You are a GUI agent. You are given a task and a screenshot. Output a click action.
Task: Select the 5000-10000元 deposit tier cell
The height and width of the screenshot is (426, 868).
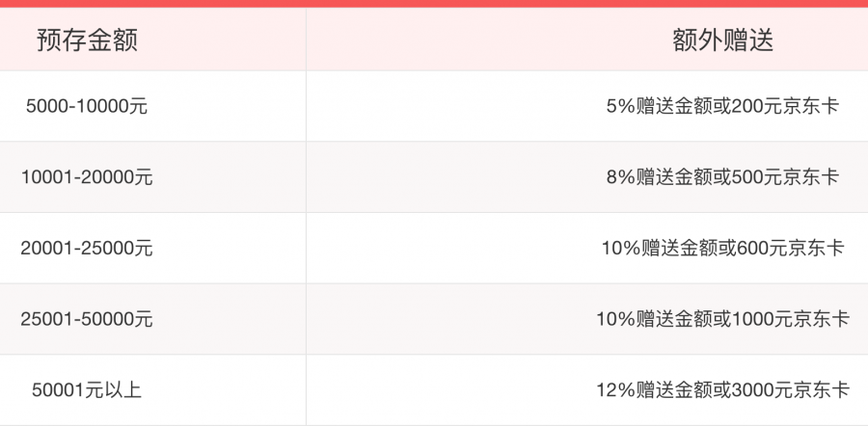click(87, 107)
